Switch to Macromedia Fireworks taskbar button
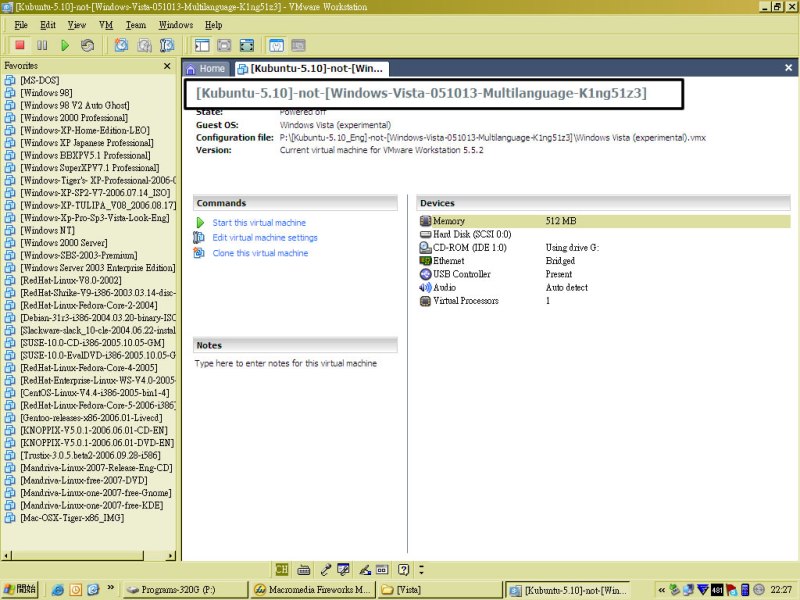The image size is (800, 600). 313,590
